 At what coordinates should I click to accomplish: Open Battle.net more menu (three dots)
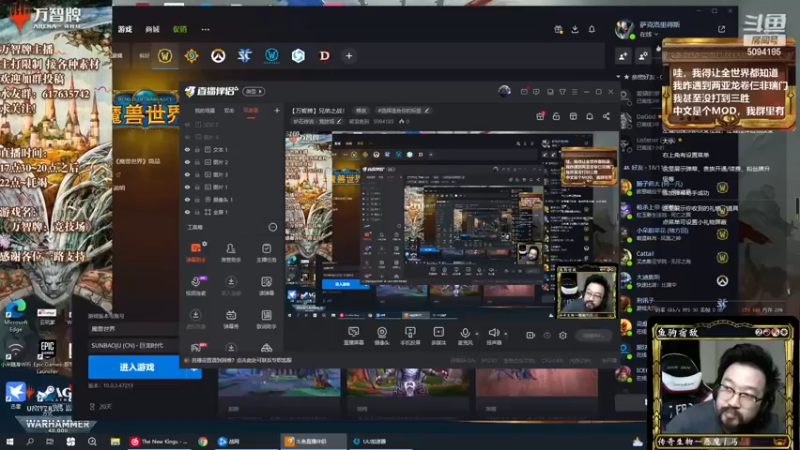click(205, 29)
